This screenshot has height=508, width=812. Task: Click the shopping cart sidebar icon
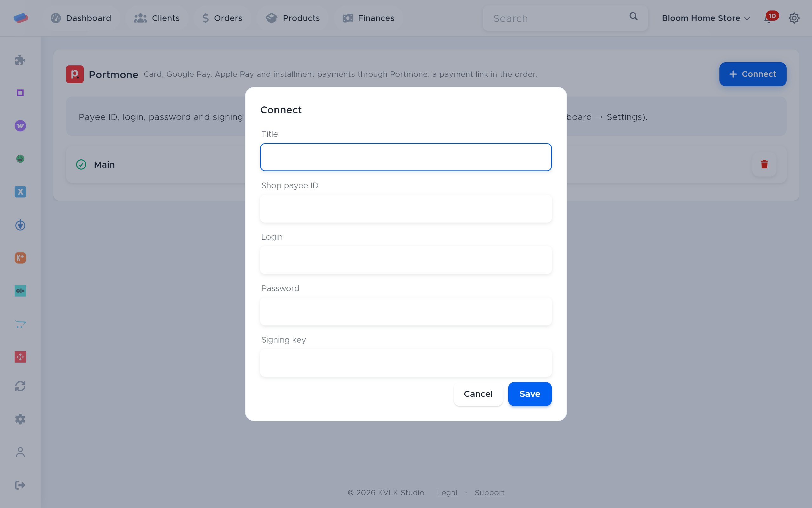coord(20,324)
